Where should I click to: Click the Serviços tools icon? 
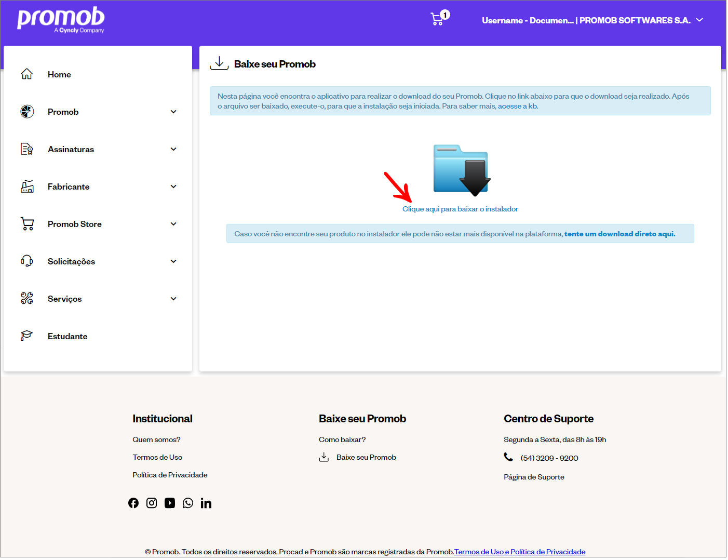tap(27, 299)
